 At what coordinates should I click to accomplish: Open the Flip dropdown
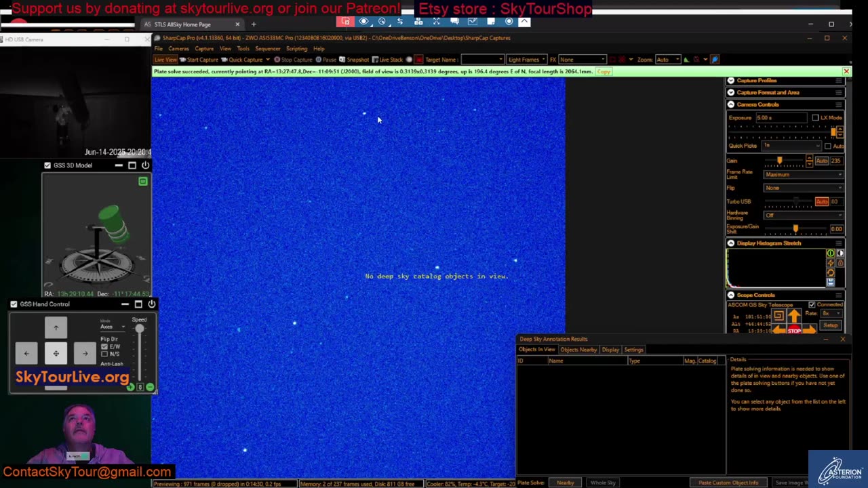pos(803,188)
